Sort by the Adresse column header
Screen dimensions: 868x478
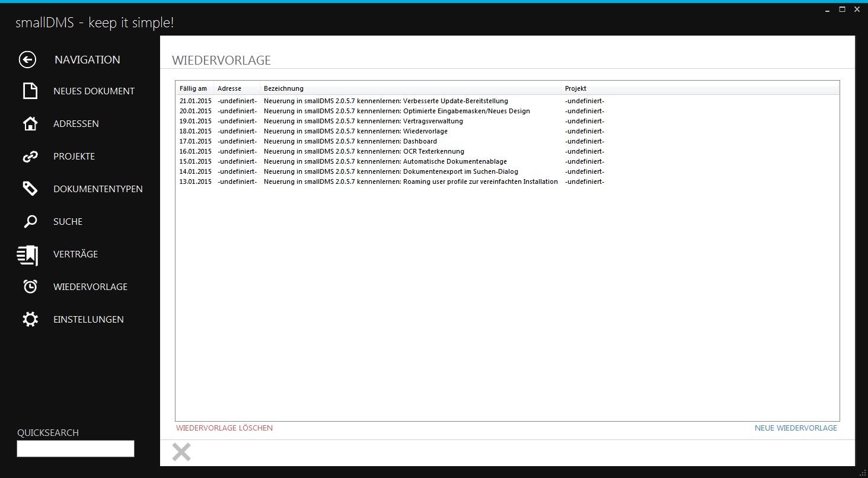coord(237,89)
